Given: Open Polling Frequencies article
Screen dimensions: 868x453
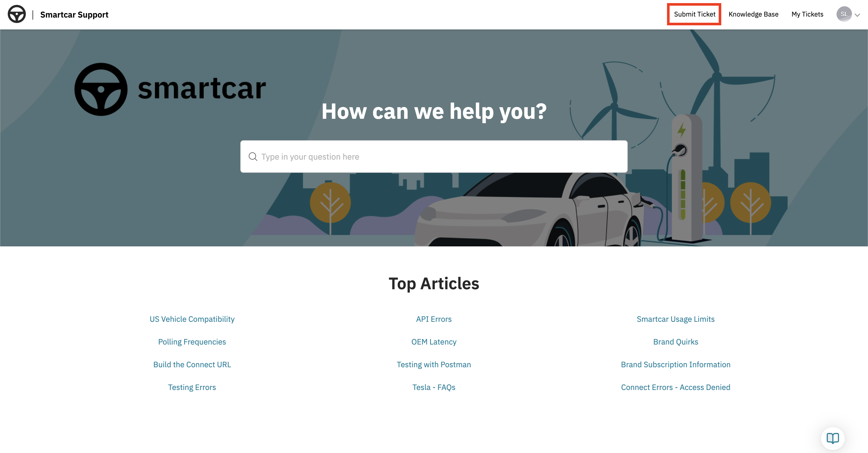Looking at the screenshot, I should point(192,341).
